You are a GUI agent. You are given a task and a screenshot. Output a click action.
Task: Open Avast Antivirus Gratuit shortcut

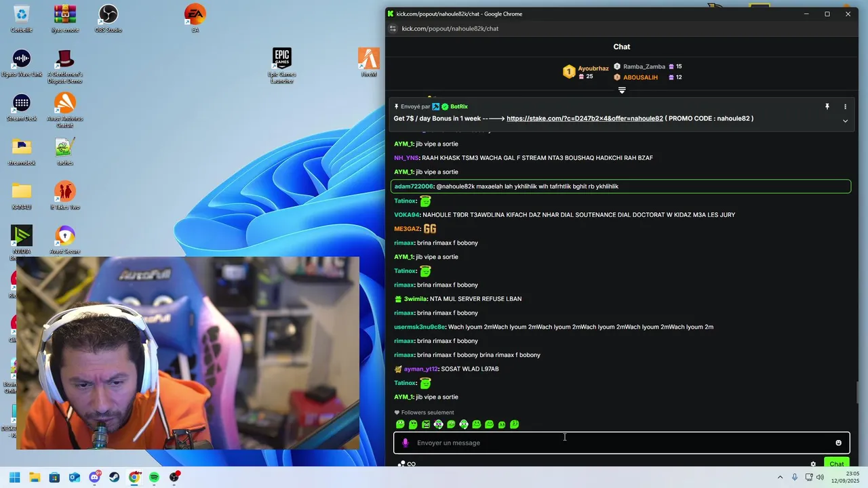click(x=65, y=110)
